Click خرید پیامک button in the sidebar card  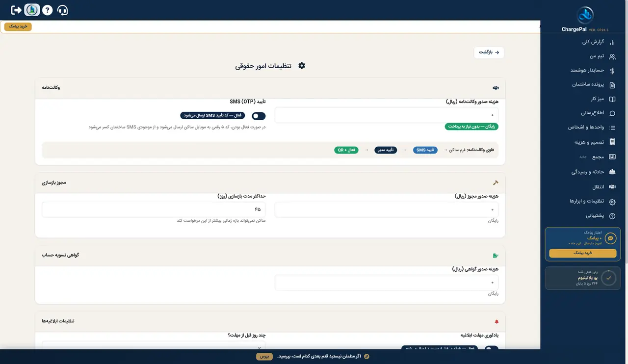[583, 253]
